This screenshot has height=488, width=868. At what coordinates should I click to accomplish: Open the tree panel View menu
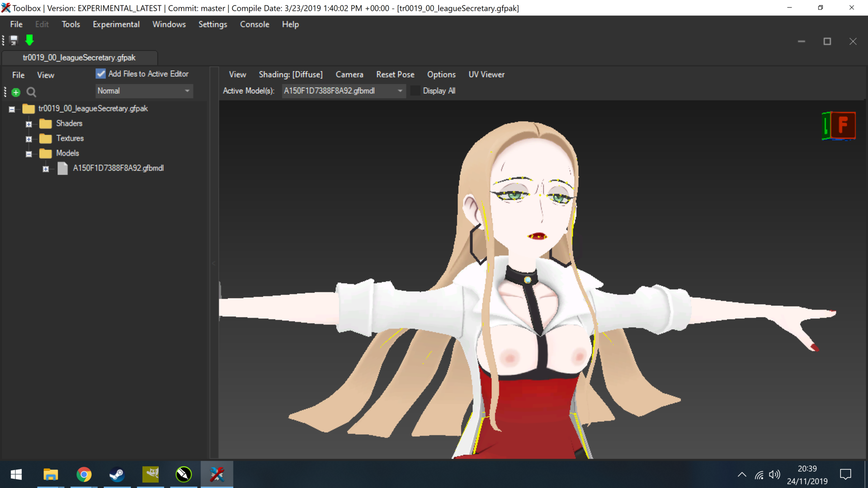click(x=45, y=75)
